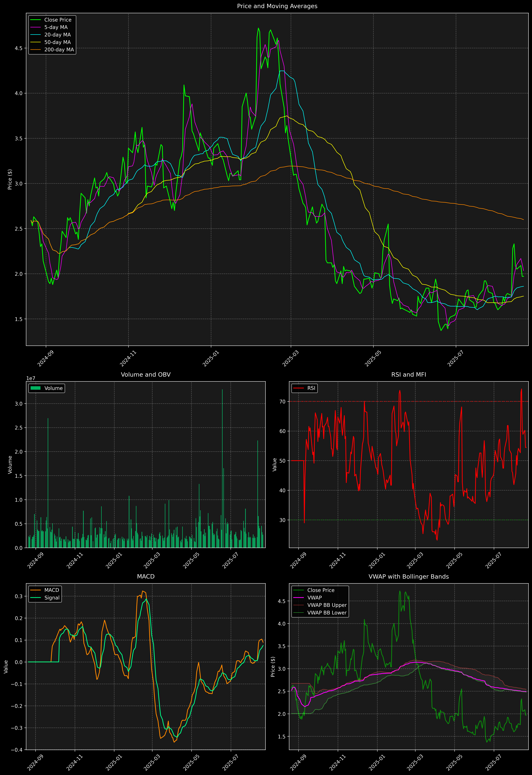Image resolution: width=532 pixels, height=775 pixels.
Task: Click the tallest volume bar near 2025-07
Action: tap(222, 467)
